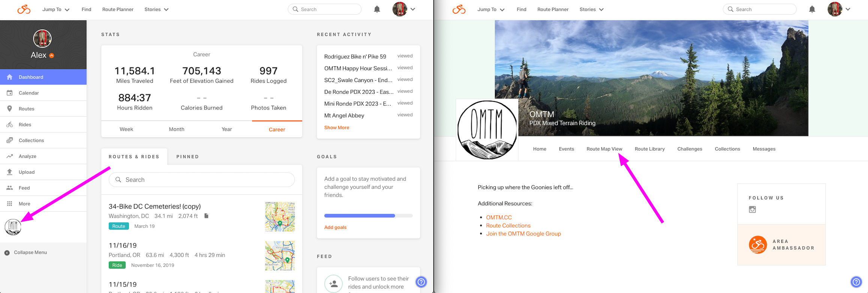Click Add goals link

coord(335,227)
